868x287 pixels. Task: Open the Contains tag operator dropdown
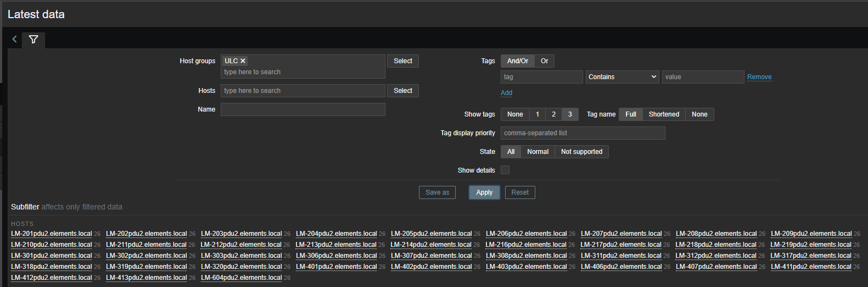point(622,77)
